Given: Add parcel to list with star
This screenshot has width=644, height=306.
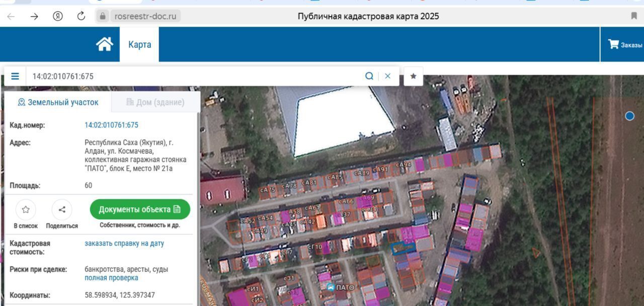Looking at the screenshot, I should pos(26,209).
